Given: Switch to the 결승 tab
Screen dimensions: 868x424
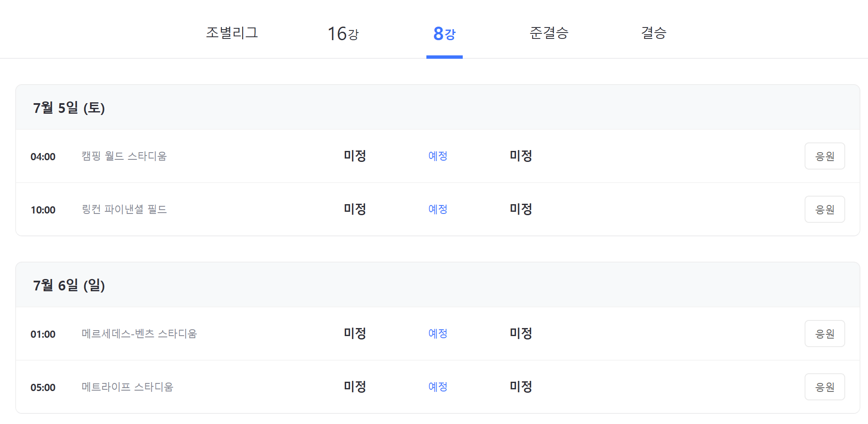Looking at the screenshot, I should point(653,33).
